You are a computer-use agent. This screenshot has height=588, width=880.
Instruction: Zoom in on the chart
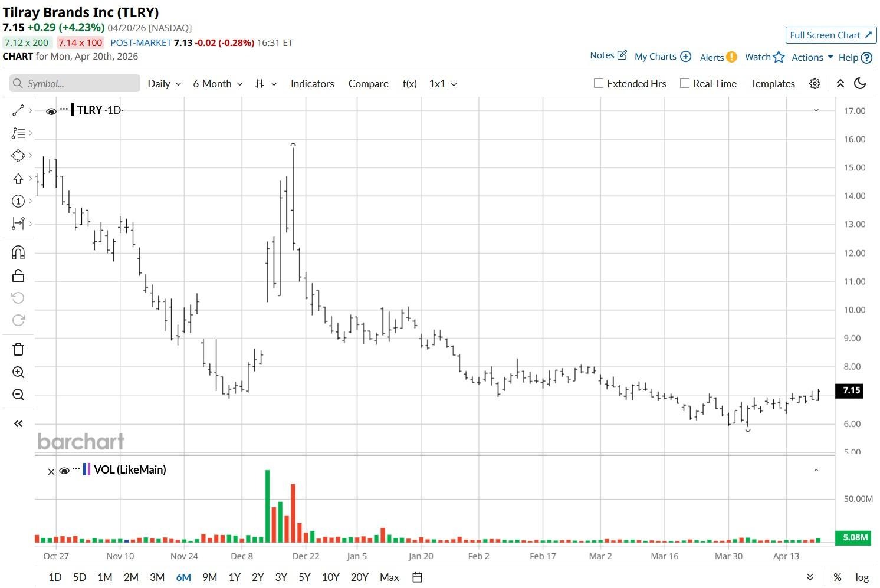(18, 372)
